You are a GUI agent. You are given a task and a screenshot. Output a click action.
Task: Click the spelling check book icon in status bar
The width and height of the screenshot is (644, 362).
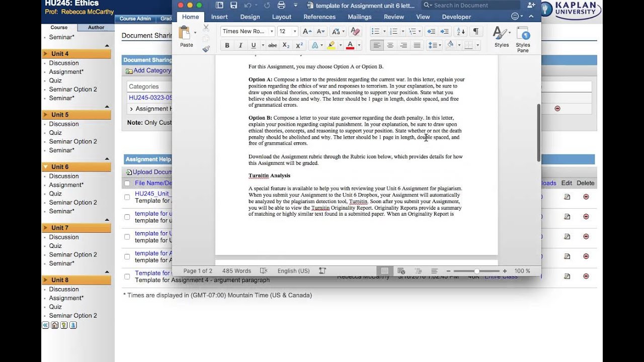click(x=263, y=270)
